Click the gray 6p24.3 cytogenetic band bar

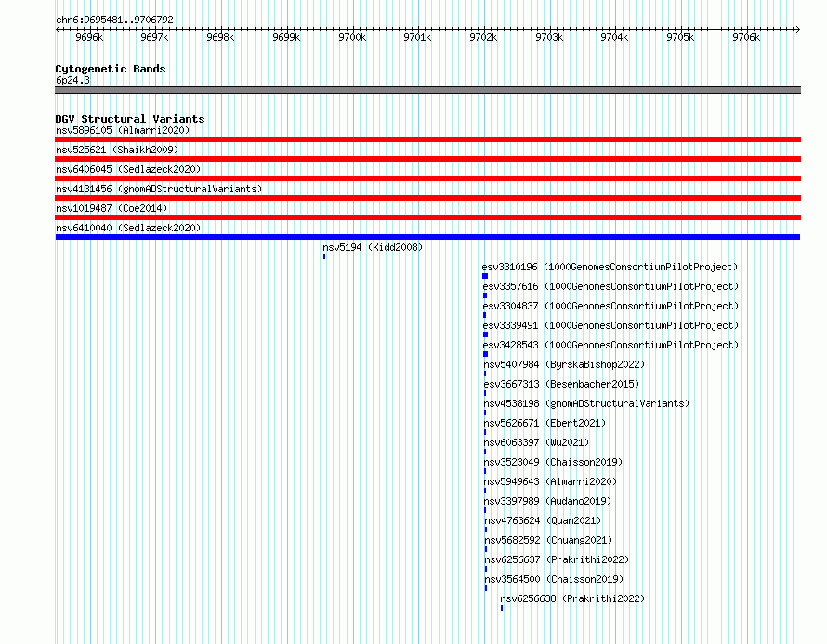pyautogui.click(x=427, y=90)
